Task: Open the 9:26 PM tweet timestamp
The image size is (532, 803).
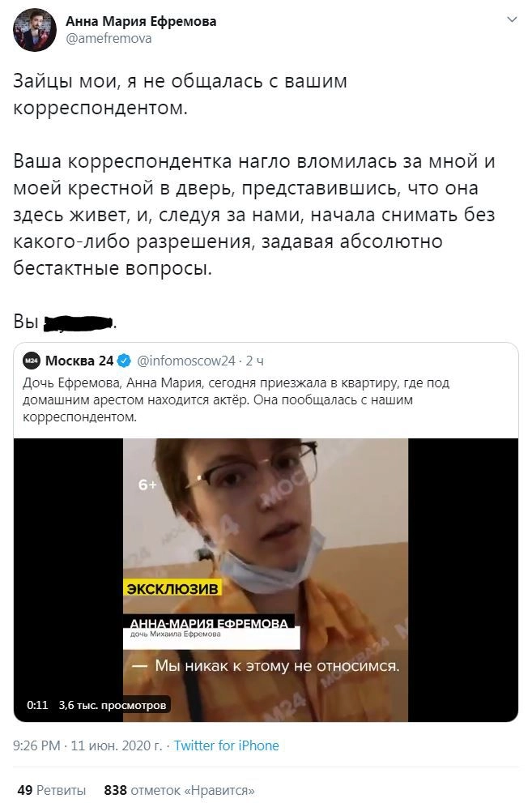Action: point(87,745)
